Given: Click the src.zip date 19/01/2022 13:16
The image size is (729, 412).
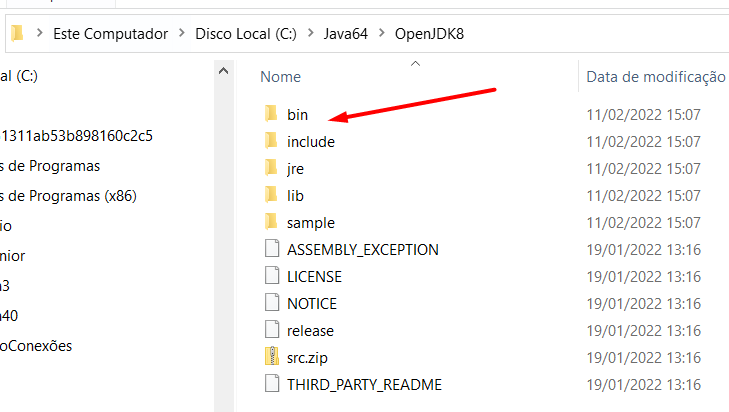Looking at the screenshot, I should 643,358.
